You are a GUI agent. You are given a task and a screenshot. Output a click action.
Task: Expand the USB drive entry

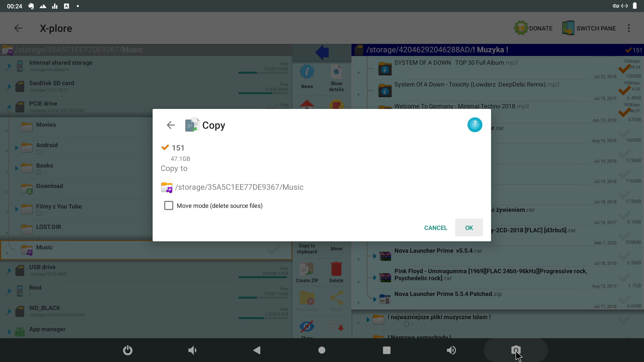point(9,270)
